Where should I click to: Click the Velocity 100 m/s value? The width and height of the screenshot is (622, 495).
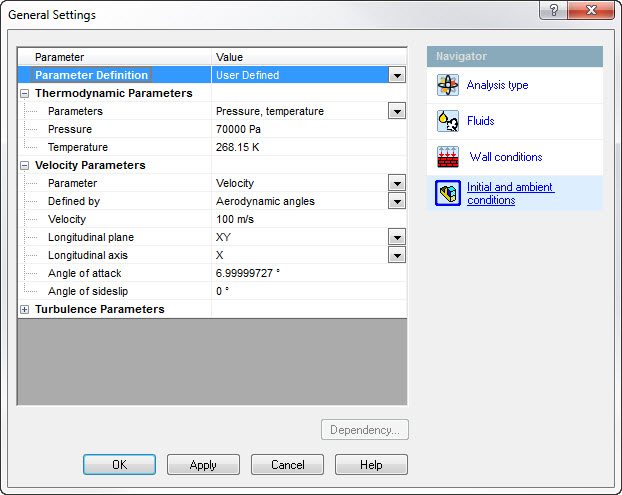pyautogui.click(x=300, y=219)
